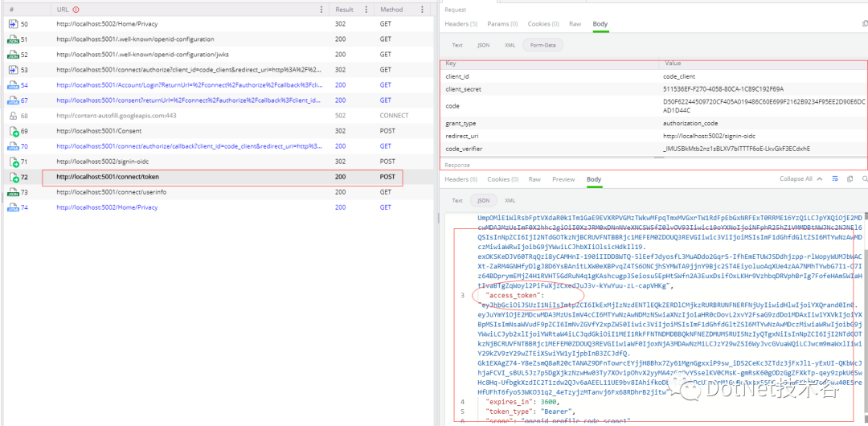Image resolution: width=868 pixels, height=426 pixels.
Task: Open the request Params (0) tab
Action: coord(502,24)
